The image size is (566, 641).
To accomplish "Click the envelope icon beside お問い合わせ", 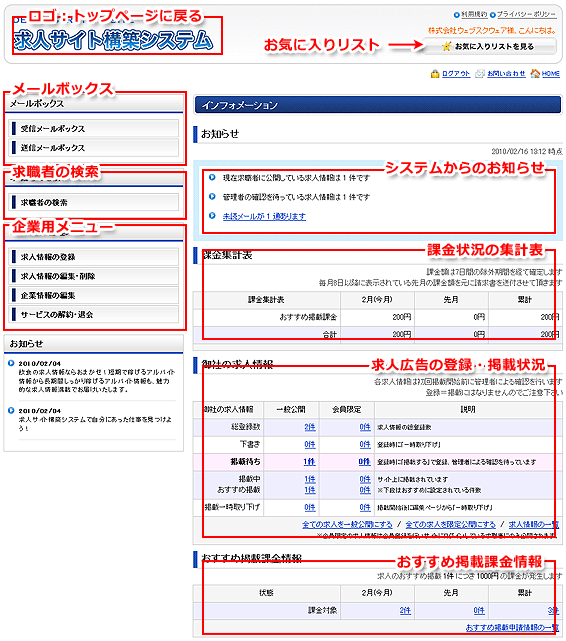I will tap(480, 74).
